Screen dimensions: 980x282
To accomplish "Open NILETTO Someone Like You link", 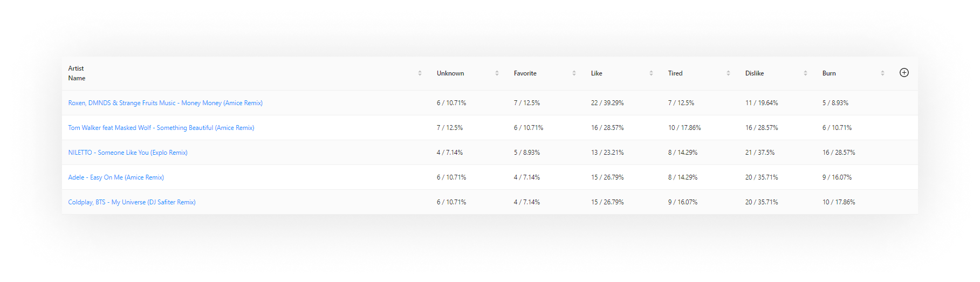I will (x=128, y=153).
